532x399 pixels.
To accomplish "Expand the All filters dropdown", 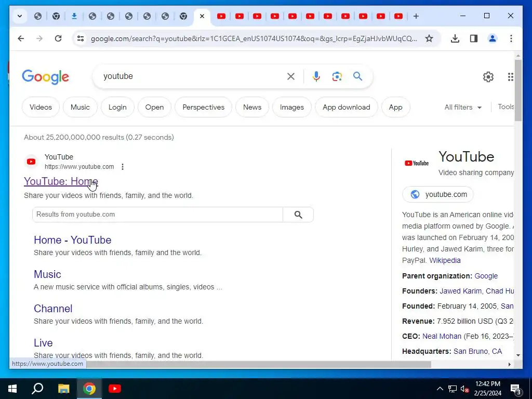I will pos(463,107).
